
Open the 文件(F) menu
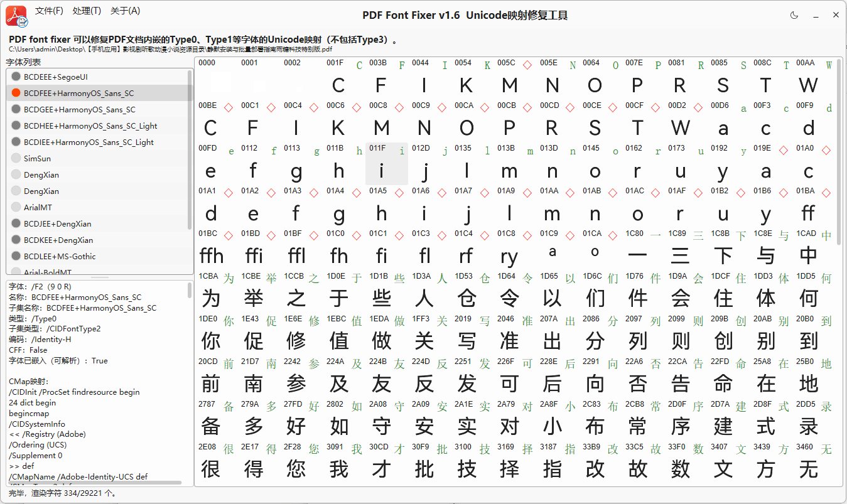49,11
